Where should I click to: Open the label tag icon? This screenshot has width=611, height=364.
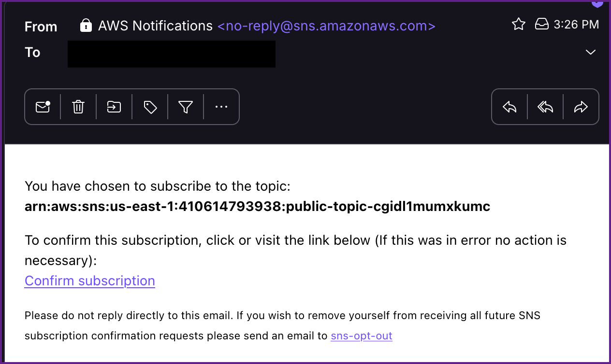(x=150, y=107)
